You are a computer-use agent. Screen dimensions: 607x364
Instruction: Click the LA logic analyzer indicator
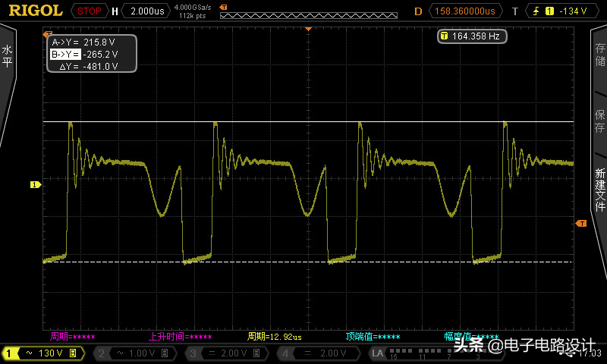tap(378, 353)
